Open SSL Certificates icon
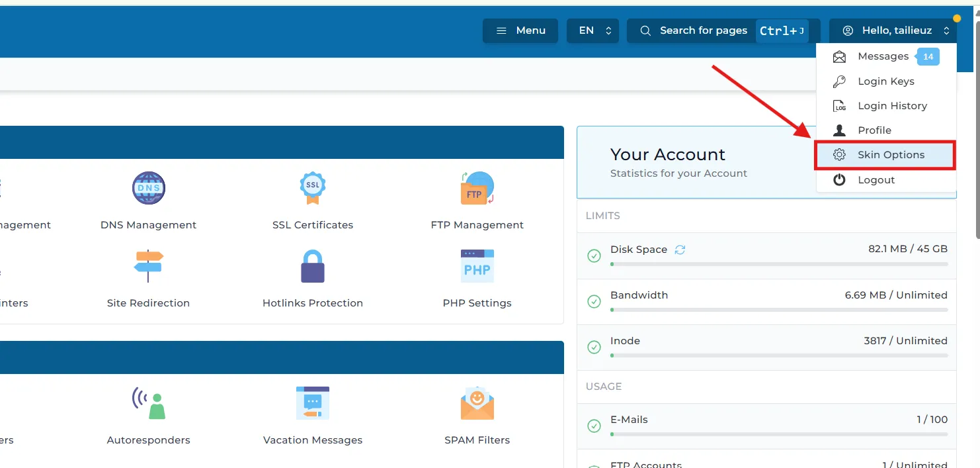 click(x=312, y=189)
